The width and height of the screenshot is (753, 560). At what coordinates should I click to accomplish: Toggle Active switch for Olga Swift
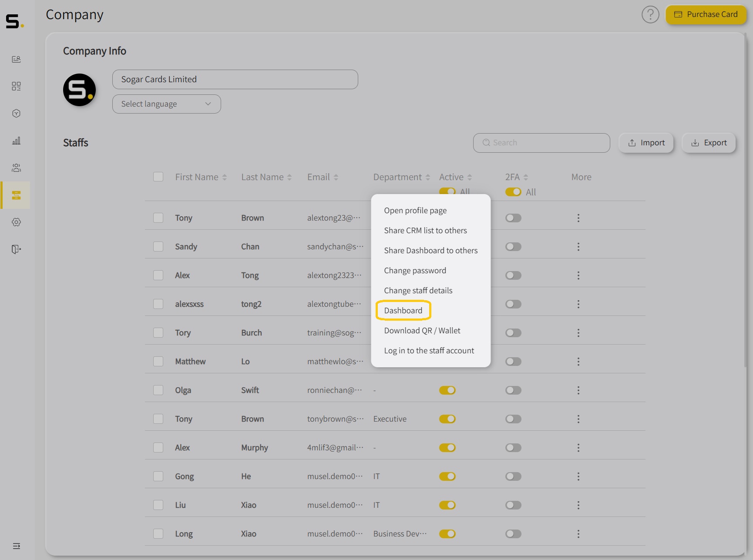(x=447, y=390)
